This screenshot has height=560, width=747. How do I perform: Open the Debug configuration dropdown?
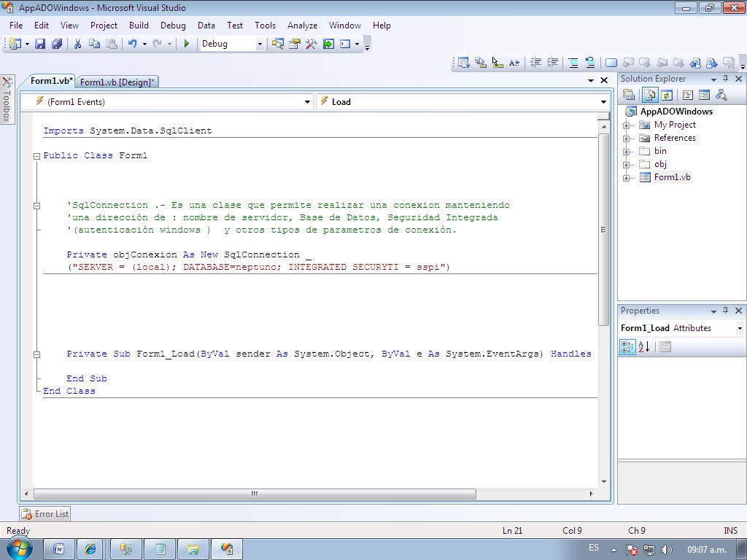[260, 44]
